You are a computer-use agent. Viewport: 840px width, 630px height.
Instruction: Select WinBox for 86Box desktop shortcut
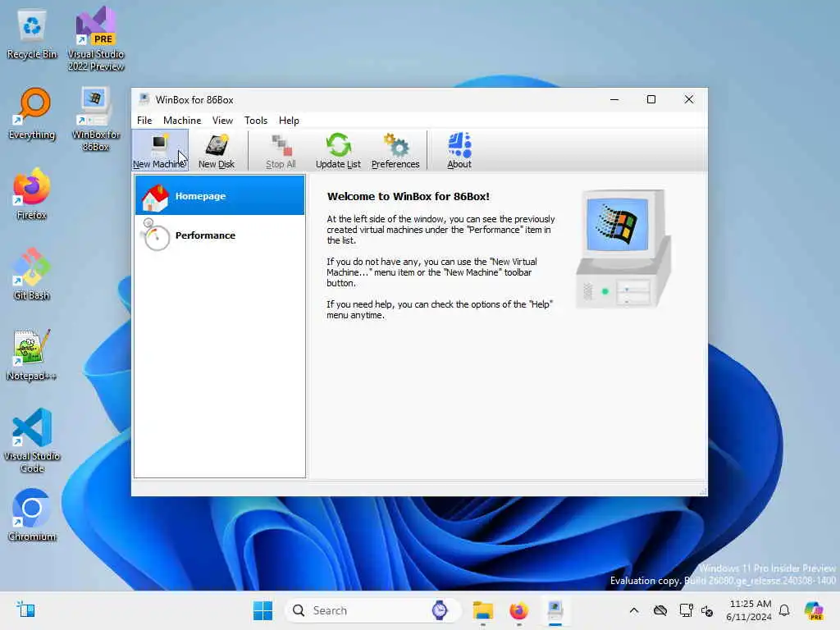coord(96,119)
